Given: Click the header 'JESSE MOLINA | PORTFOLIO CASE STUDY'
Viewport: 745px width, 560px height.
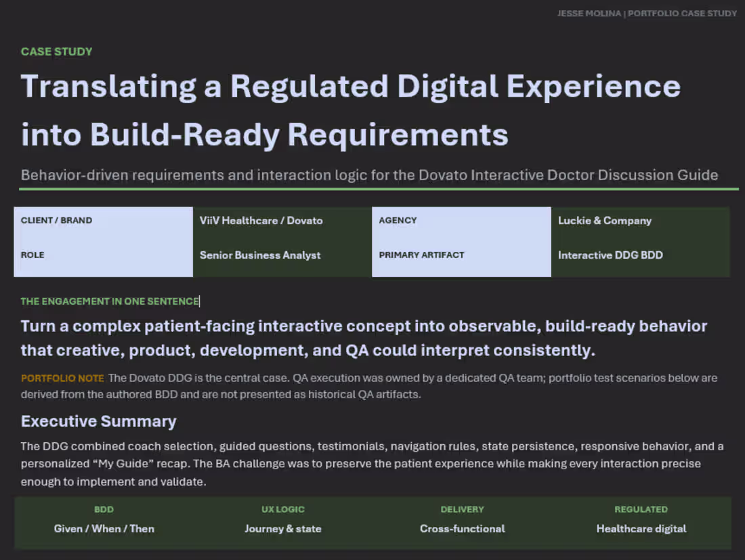Looking at the screenshot, I should 647,14.
